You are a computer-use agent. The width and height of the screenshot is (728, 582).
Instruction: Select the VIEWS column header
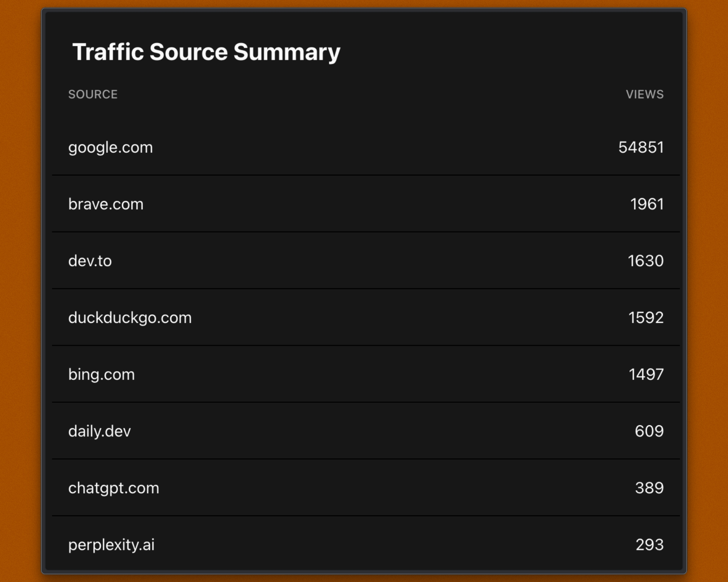[x=645, y=94]
